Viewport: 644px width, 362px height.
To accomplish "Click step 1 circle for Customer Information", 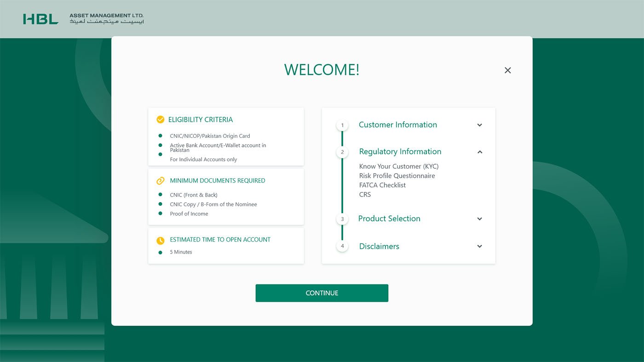I will tap(342, 125).
